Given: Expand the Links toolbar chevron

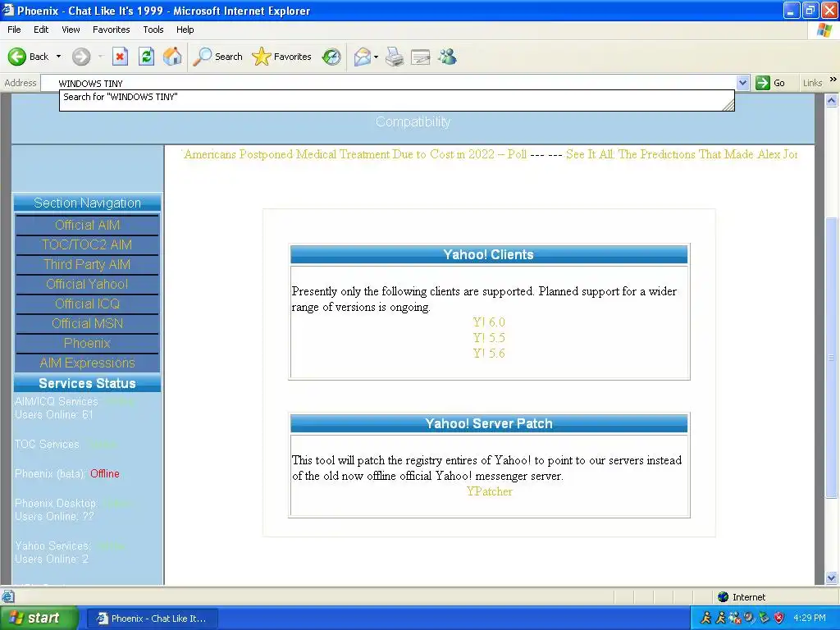Looking at the screenshot, I should pyautogui.click(x=833, y=80).
